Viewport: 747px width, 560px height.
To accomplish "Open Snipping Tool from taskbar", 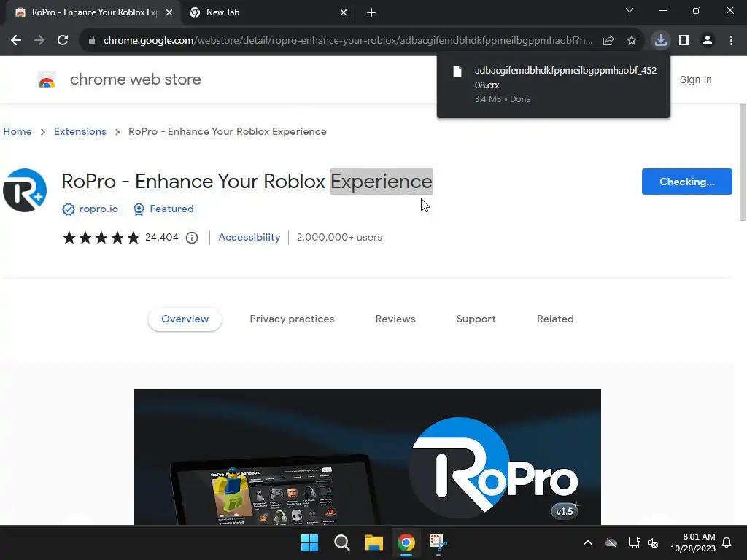I will click(438, 542).
